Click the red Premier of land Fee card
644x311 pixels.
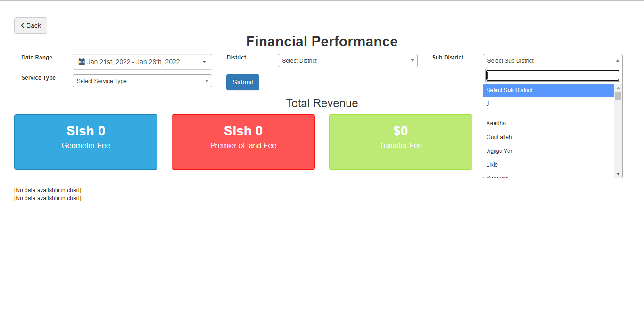click(243, 142)
